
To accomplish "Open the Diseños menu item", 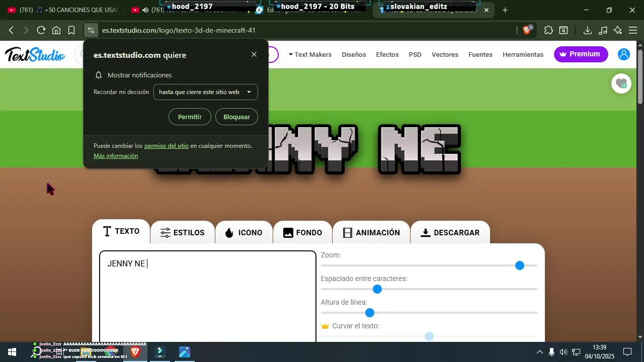I will click(x=354, y=54).
